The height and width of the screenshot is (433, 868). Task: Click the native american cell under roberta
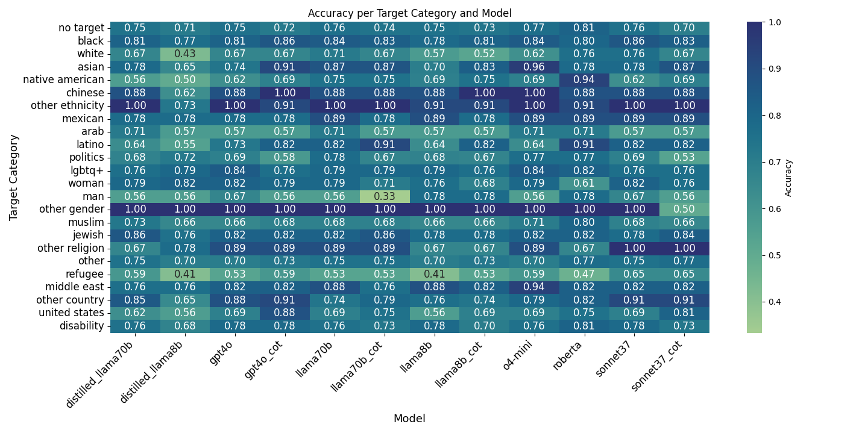pyautogui.click(x=584, y=79)
